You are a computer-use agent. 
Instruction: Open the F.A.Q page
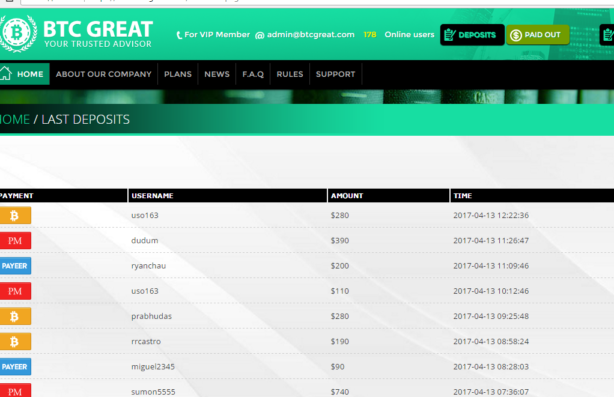253,74
